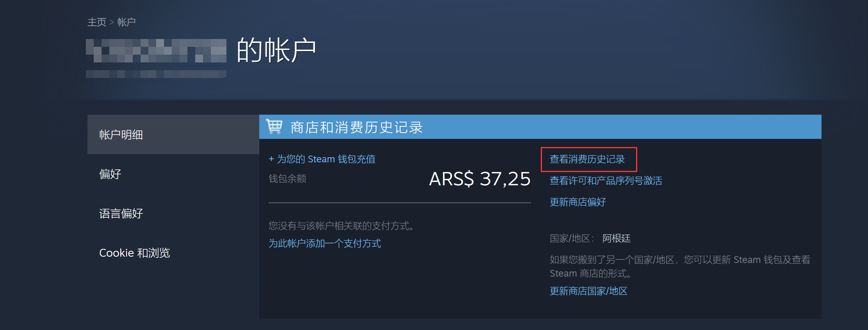Click the 钱包余额 label

pos(287,179)
